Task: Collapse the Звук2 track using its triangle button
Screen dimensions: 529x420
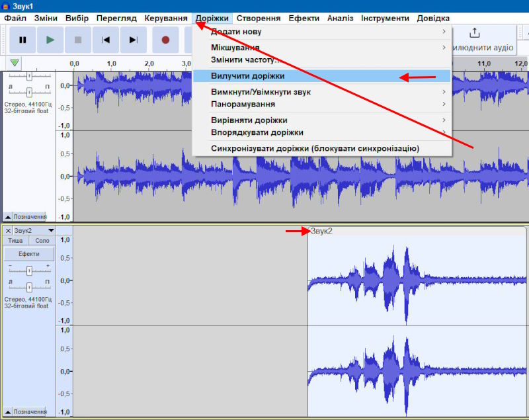Action: (x=8, y=412)
